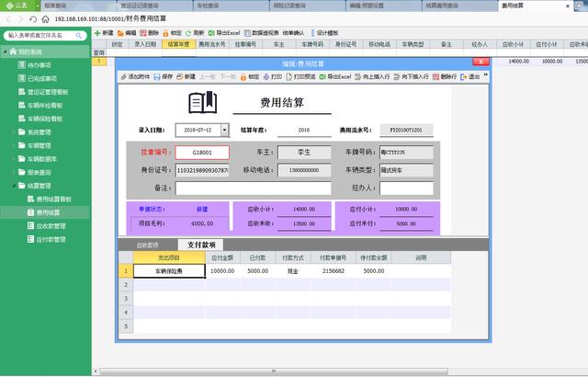
Task: Open the 录入日期 date dropdown arrow
Action: point(223,131)
